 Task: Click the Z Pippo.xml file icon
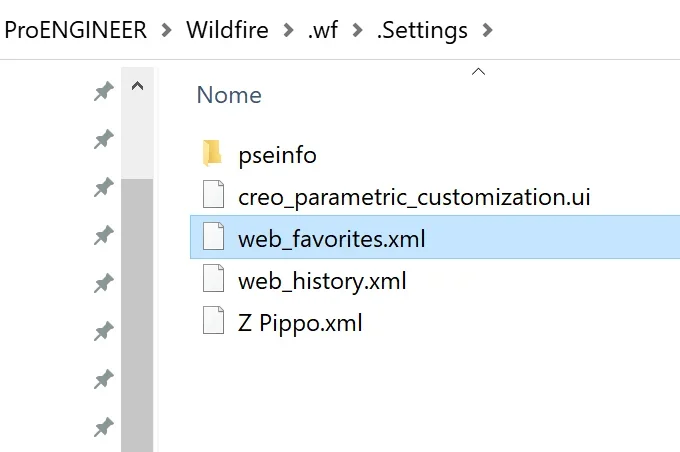coord(213,320)
